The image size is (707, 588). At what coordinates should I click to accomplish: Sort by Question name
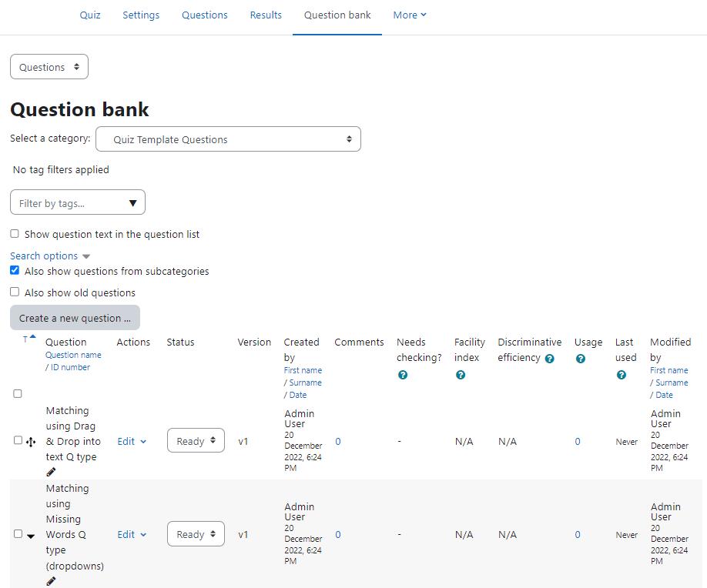(x=73, y=355)
